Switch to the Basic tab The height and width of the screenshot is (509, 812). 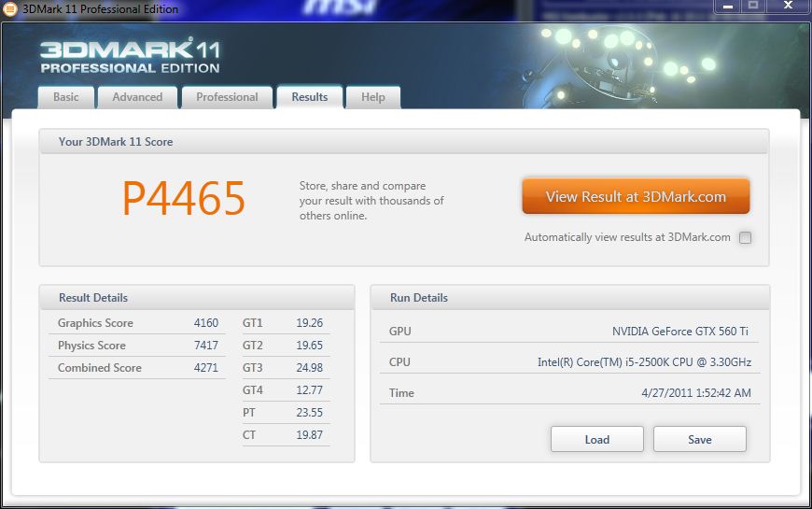(x=66, y=97)
